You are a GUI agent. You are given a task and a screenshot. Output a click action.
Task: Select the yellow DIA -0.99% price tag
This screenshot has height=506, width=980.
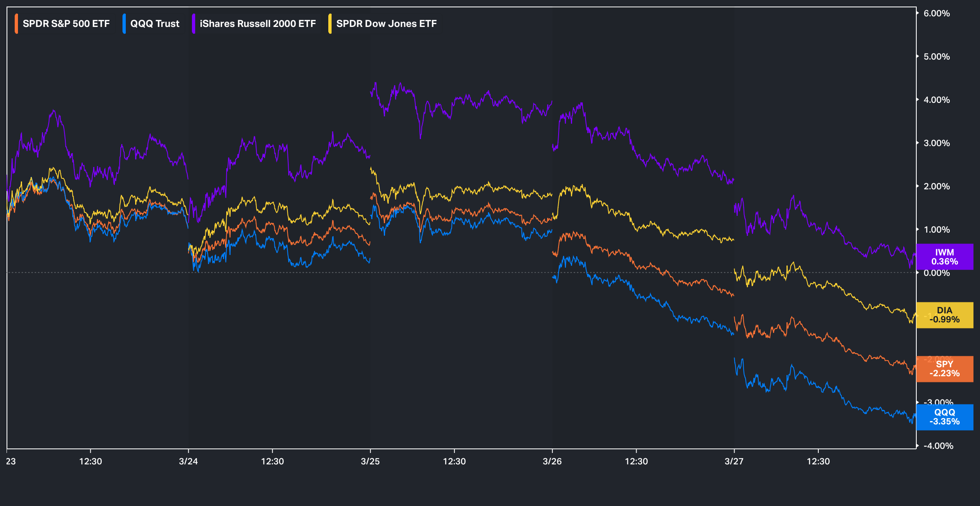944,315
